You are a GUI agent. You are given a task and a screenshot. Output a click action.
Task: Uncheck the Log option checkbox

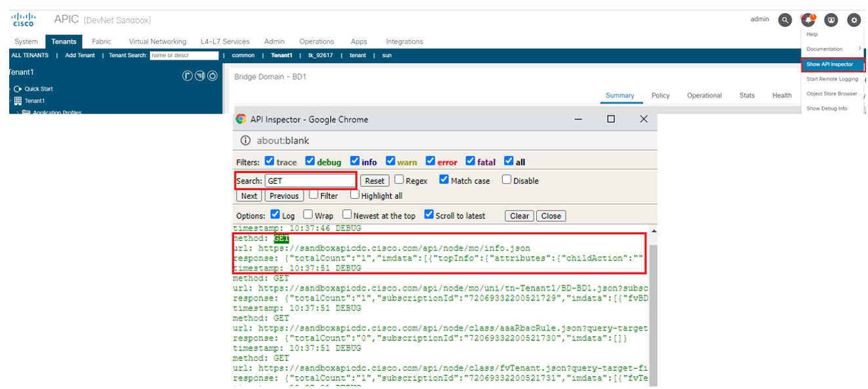(x=275, y=215)
